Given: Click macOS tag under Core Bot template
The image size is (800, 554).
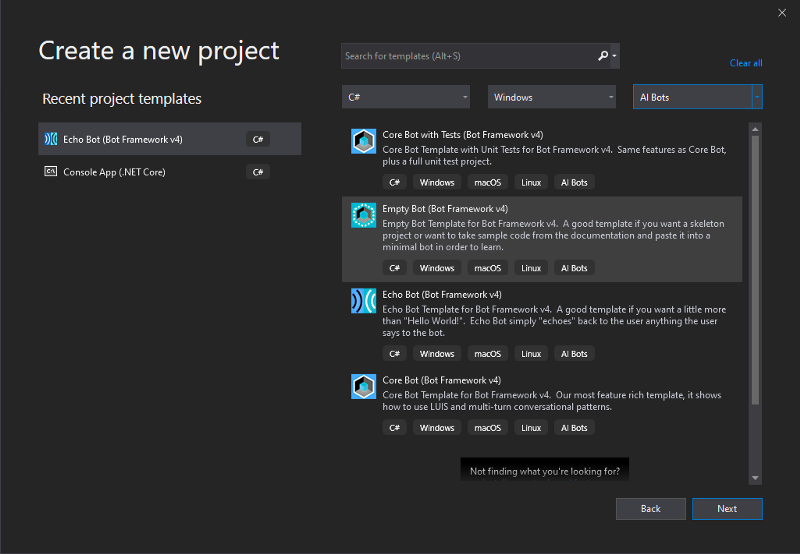Looking at the screenshot, I should click(x=487, y=427).
